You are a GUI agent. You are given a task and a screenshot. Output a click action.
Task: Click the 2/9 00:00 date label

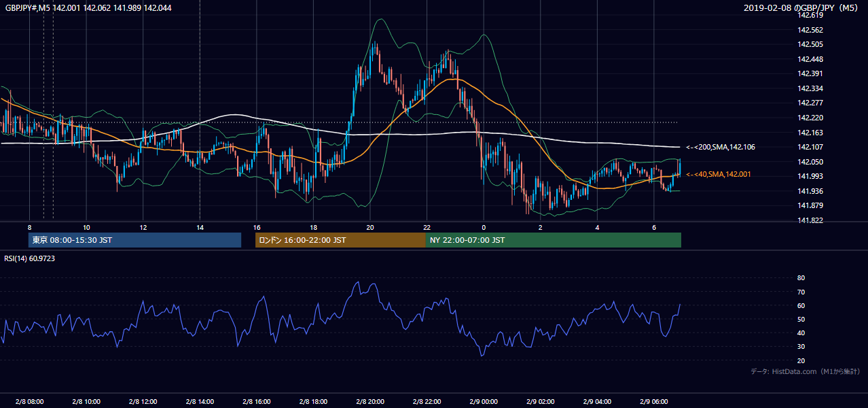[484, 402]
